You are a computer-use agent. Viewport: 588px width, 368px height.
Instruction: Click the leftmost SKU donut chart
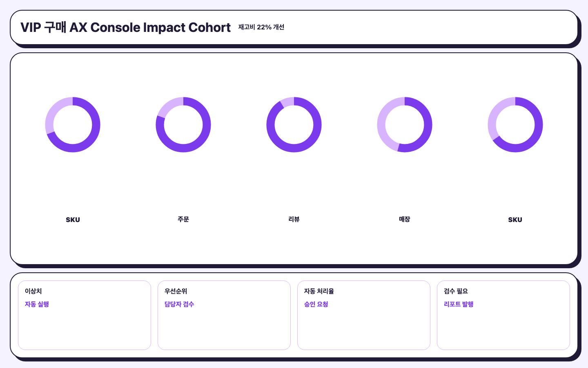pos(73,125)
